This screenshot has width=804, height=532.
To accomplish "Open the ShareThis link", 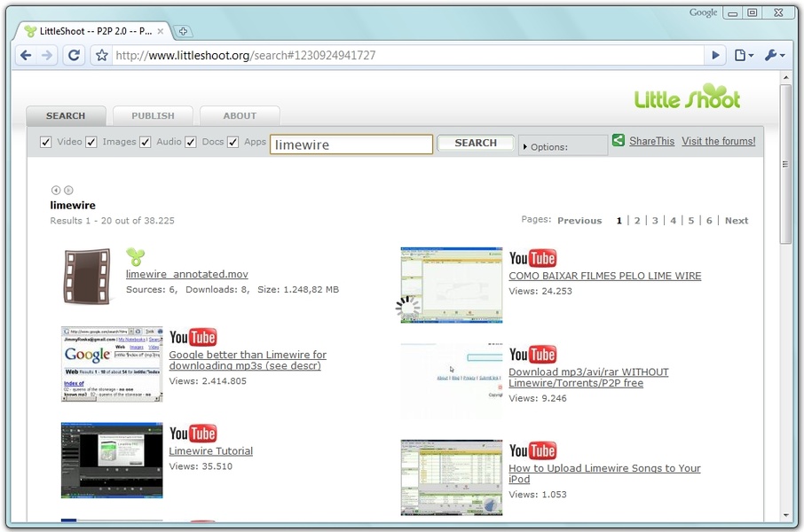I will coord(651,141).
